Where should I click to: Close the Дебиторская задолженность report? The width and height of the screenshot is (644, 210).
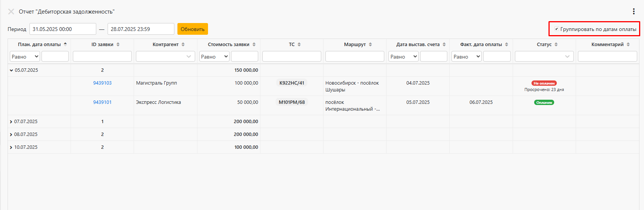(11, 12)
